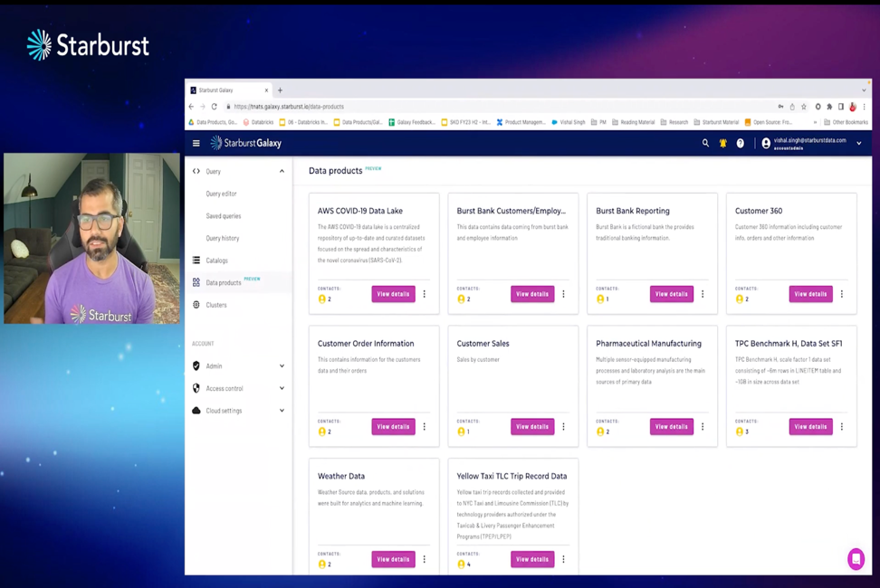
Task: Expand the account dropdown chevron
Action: [858, 144]
